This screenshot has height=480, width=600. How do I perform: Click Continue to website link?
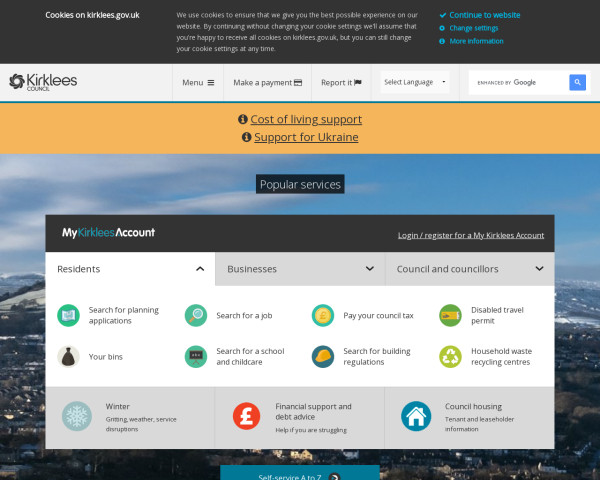(484, 15)
